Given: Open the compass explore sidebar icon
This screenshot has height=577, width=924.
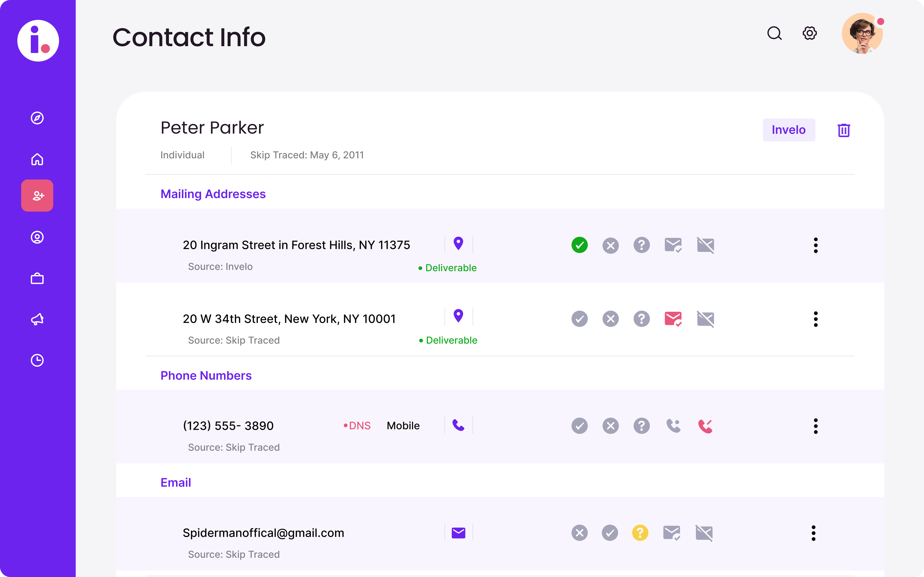Looking at the screenshot, I should (37, 118).
